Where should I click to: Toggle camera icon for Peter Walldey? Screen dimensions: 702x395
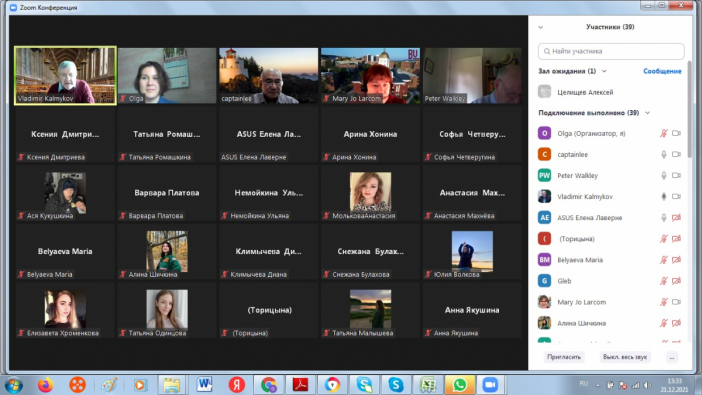(676, 176)
